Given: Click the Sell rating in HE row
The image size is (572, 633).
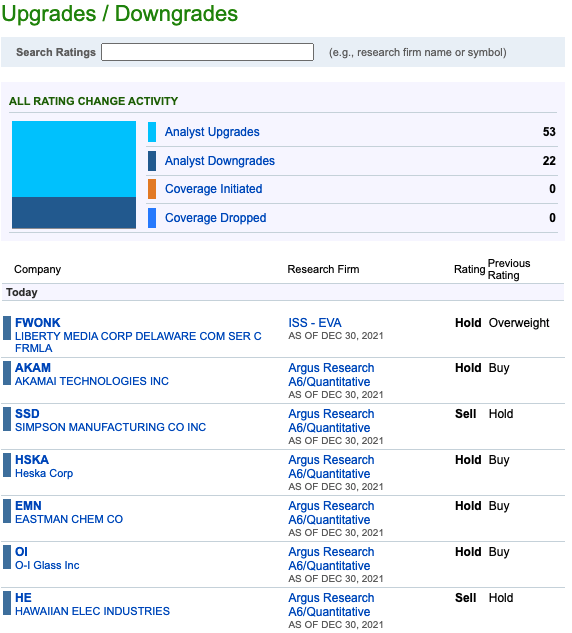Looking at the screenshot, I should pyautogui.click(x=465, y=598).
